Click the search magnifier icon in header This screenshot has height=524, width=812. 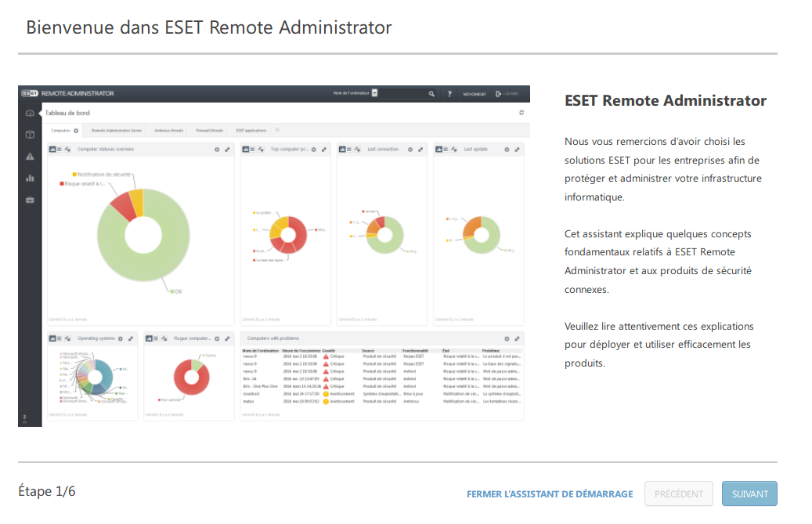(431, 94)
